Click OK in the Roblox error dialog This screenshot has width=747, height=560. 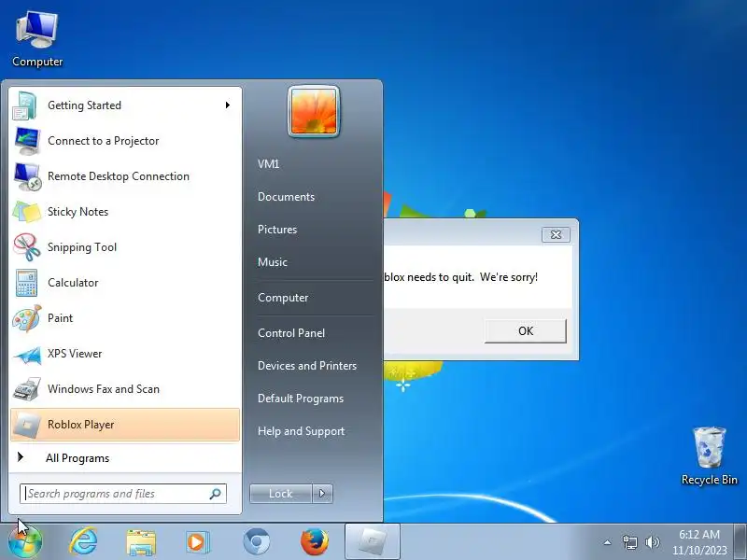(x=526, y=331)
